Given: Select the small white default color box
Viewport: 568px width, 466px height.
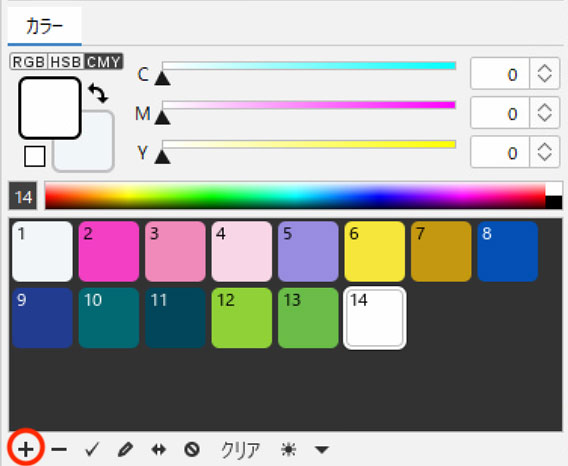Looking at the screenshot, I should pos(35,156).
